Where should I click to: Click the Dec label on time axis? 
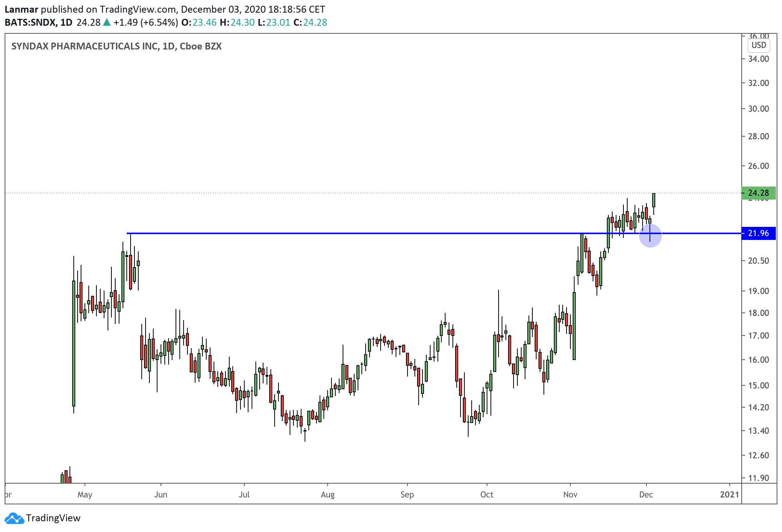coord(646,494)
